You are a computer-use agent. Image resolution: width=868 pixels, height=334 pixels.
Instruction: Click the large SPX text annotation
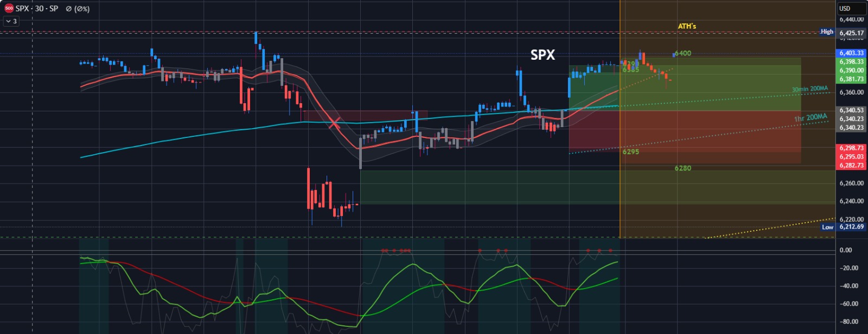[x=542, y=55]
